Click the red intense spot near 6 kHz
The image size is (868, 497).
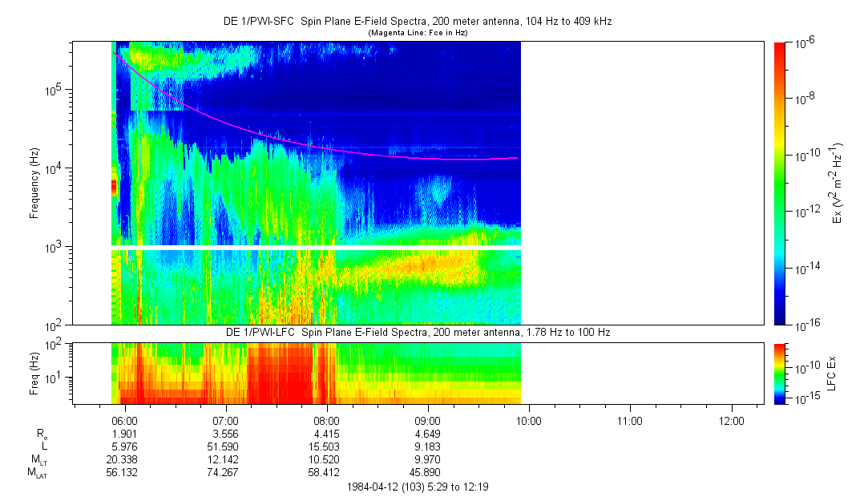[x=114, y=187]
